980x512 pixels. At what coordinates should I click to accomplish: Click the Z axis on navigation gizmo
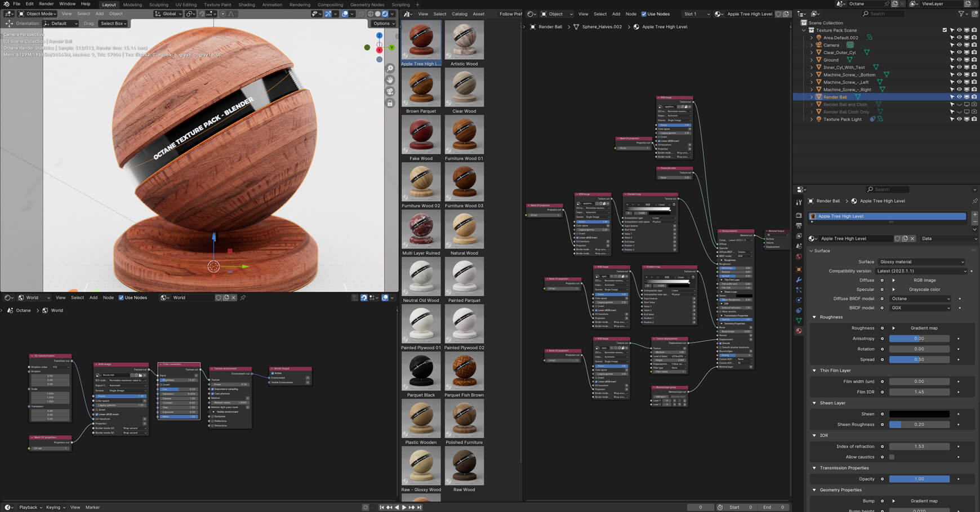pos(379,35)
